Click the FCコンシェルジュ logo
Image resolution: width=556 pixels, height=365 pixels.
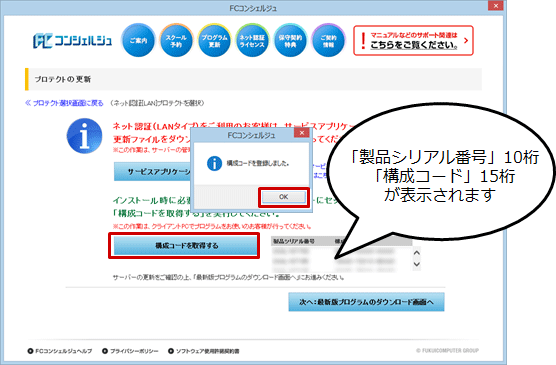[72, 41]
